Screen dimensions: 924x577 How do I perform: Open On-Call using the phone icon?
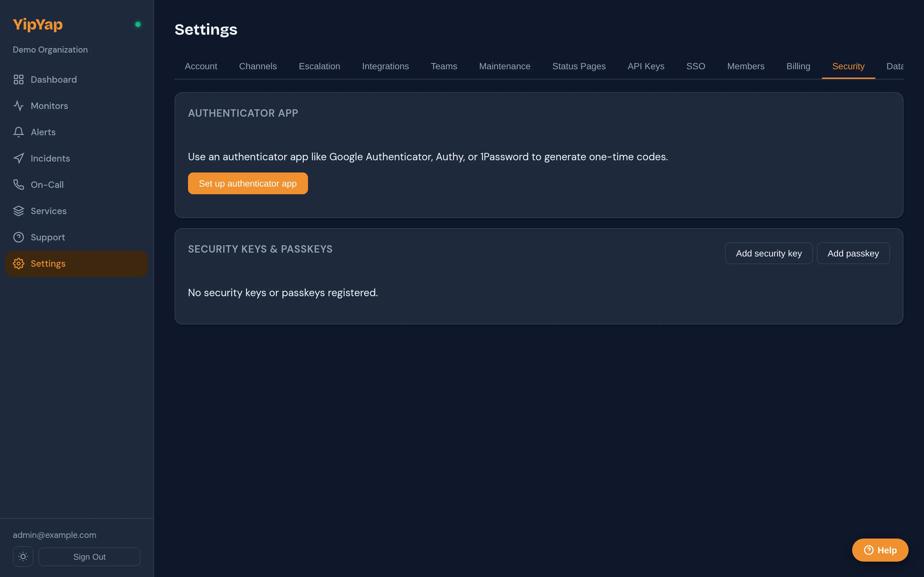(x=19, y=184)
